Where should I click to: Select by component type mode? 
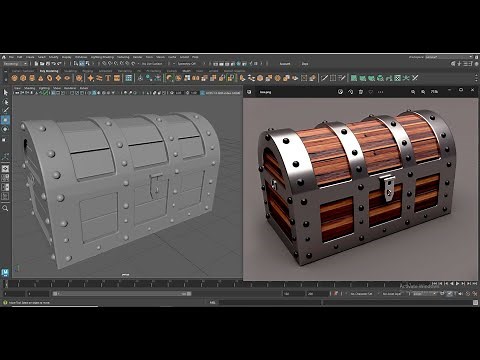pos(87,63)
